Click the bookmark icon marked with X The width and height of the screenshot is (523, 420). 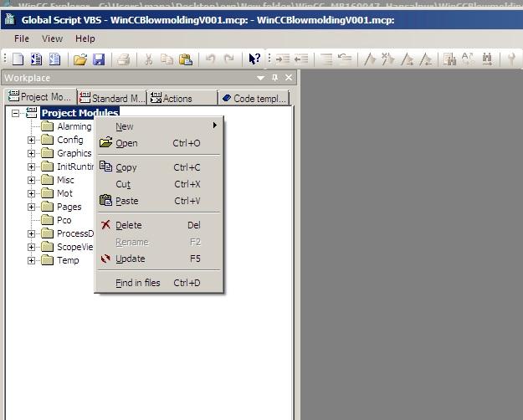(388, 59)
